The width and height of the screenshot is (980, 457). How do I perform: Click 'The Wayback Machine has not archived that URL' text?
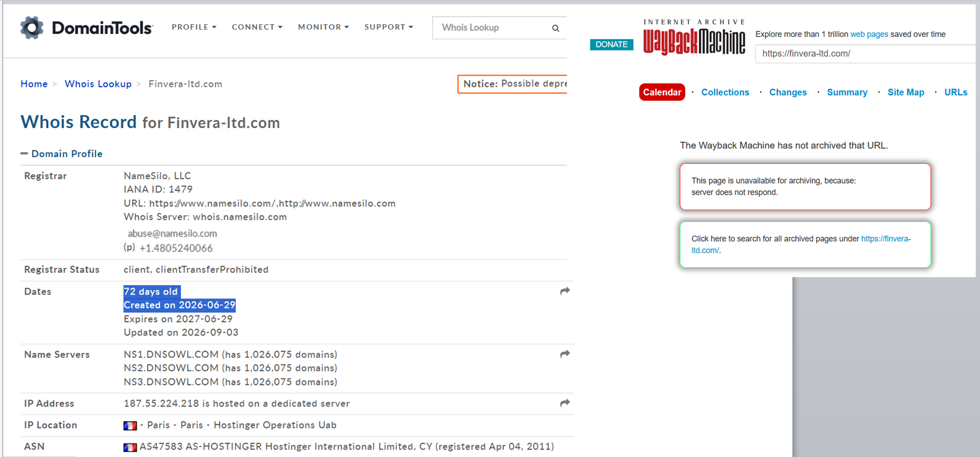[x=784, y=146]
